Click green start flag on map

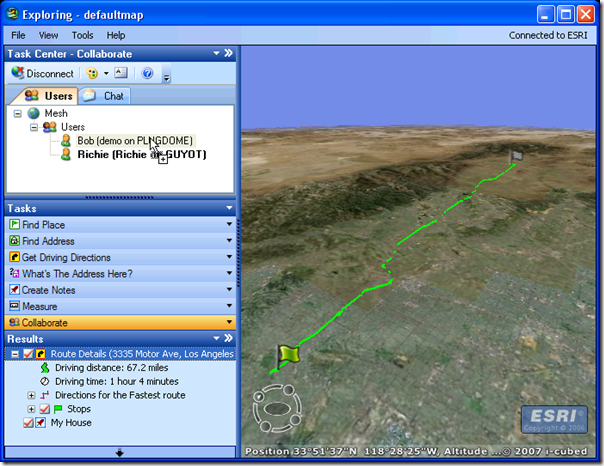[x=287, y=357]
